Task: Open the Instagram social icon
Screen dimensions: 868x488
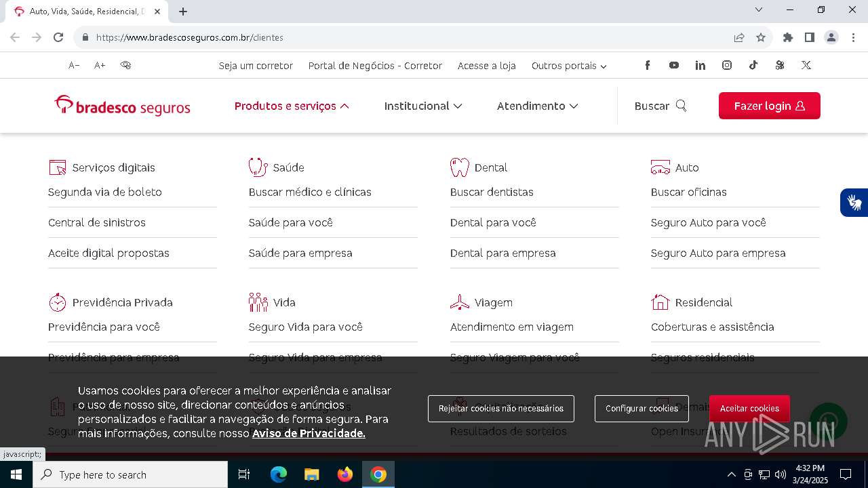Action: 727,65
